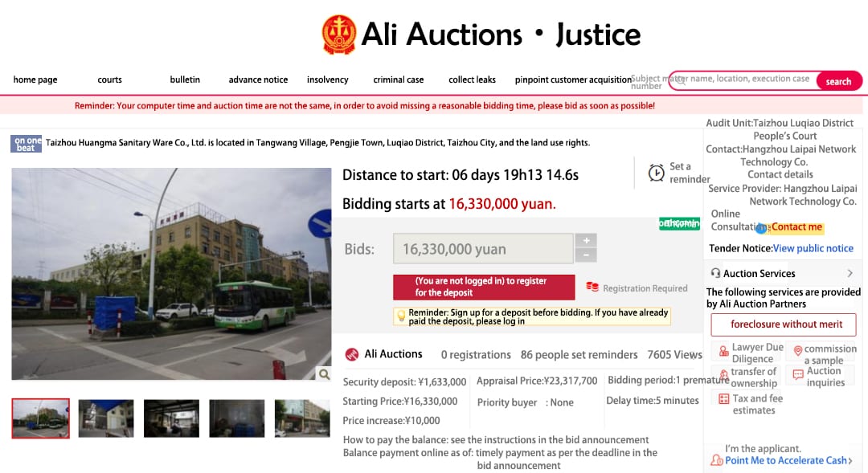The image size is (868, 473).
Task: Click the transfer of ownership icon
Action: click(x=723, y=374)
